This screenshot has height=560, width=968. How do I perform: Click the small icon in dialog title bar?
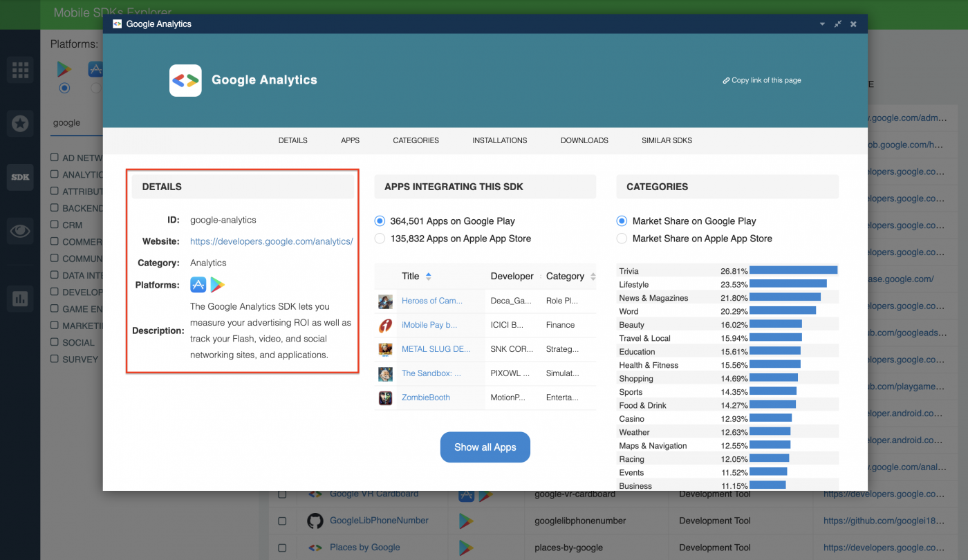117,24
